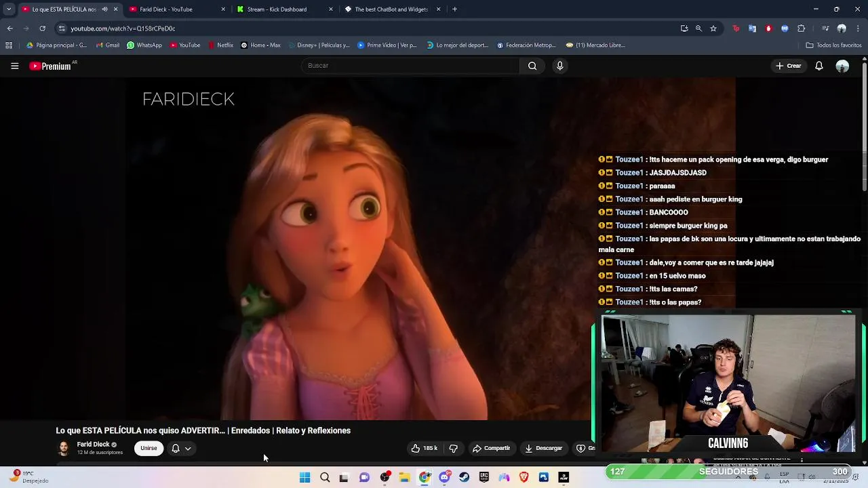Open the tab search dropdown chevron
The width and height of the screenshot is (868, 488).
(8, 9)
